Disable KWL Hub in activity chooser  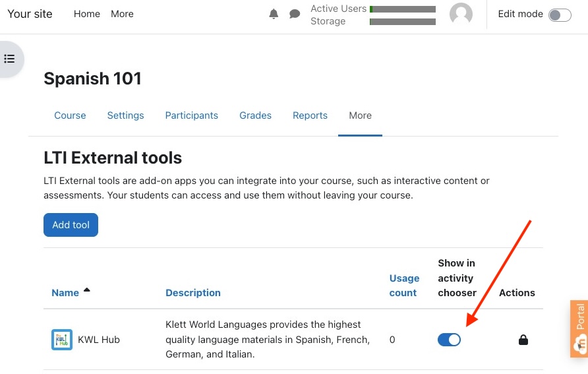[449, 340]
